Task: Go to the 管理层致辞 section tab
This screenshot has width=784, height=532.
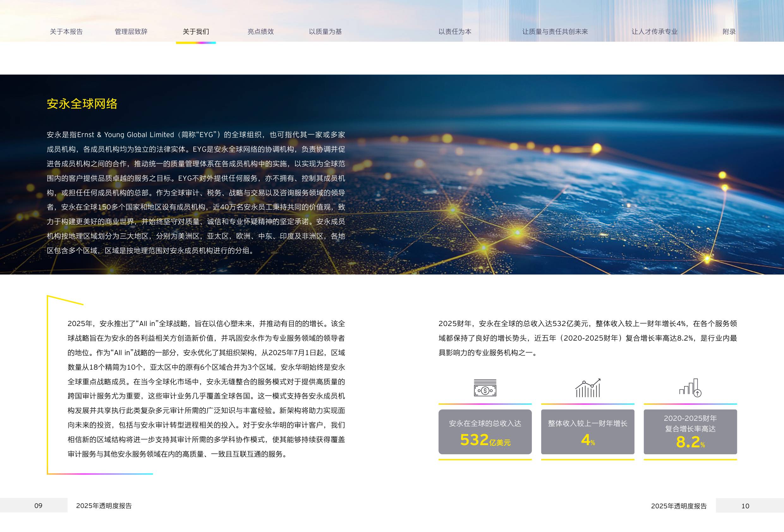Action: [x=131, y=32]
